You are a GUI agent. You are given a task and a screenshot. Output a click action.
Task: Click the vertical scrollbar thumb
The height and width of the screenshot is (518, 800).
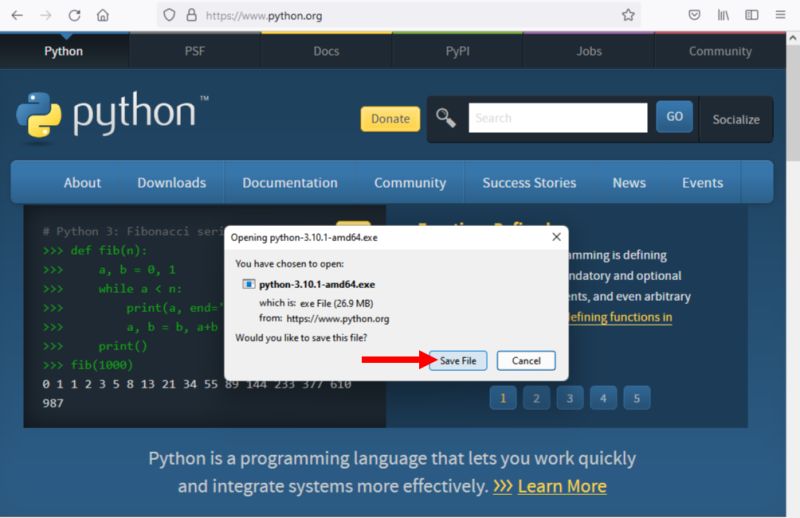tap(792, 103)
